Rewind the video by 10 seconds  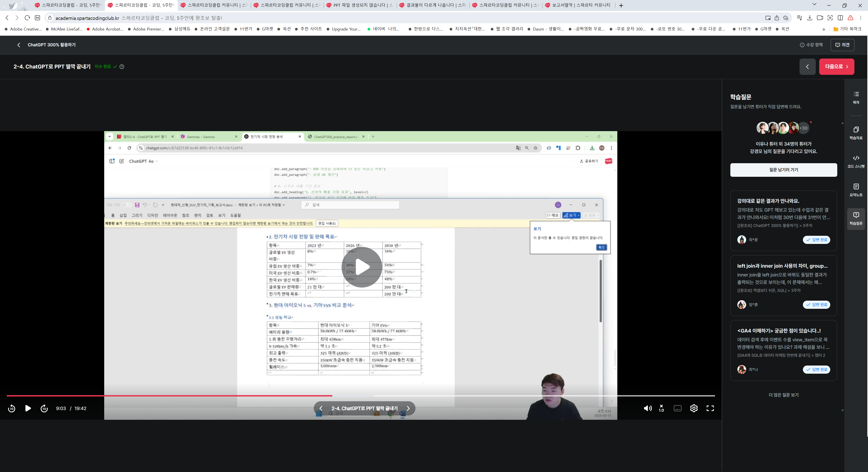click(x=12, y=408)
